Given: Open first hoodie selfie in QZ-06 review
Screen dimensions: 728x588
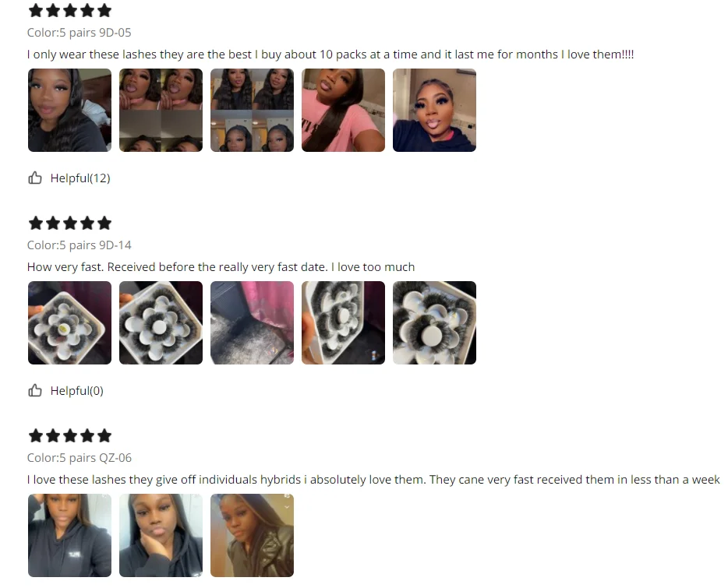Looking at the screenshot, I should [x=69, y=535].
